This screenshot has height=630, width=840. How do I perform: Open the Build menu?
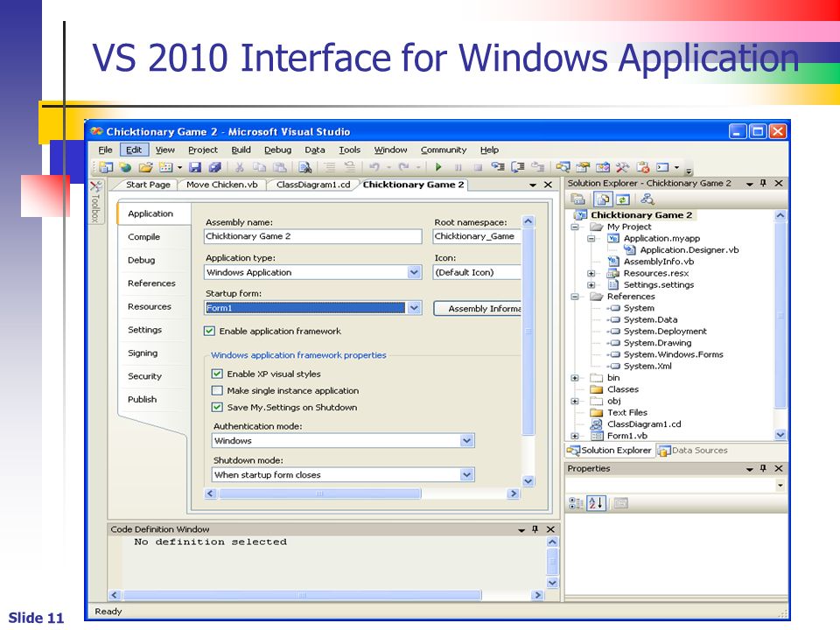pyautogui.click(x=241, y=150)
